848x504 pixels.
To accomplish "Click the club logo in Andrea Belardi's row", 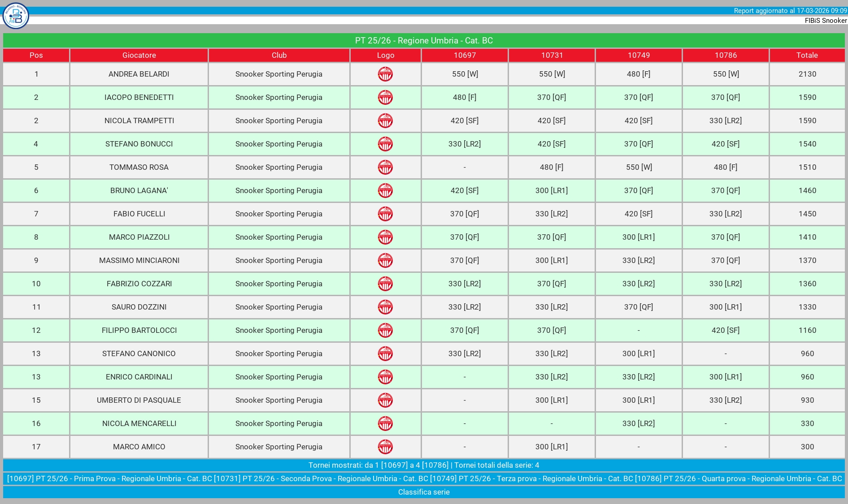I will (x=385, y=74).
